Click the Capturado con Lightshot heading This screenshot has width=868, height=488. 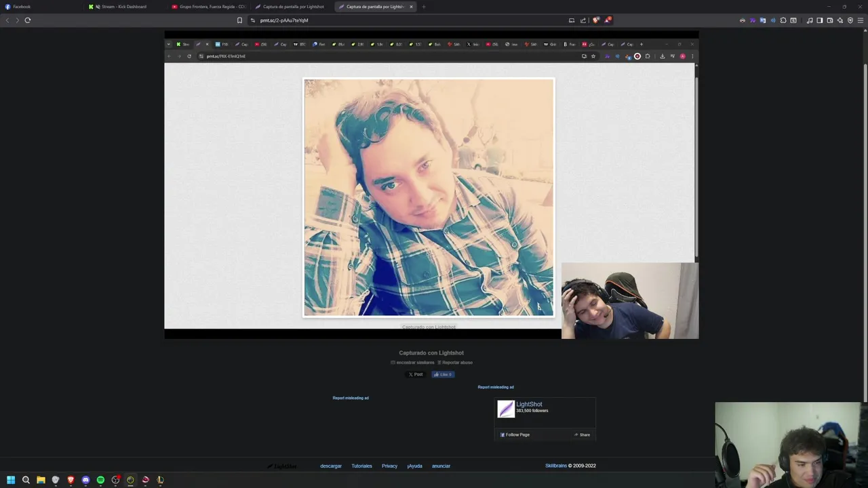pos(431,353)
